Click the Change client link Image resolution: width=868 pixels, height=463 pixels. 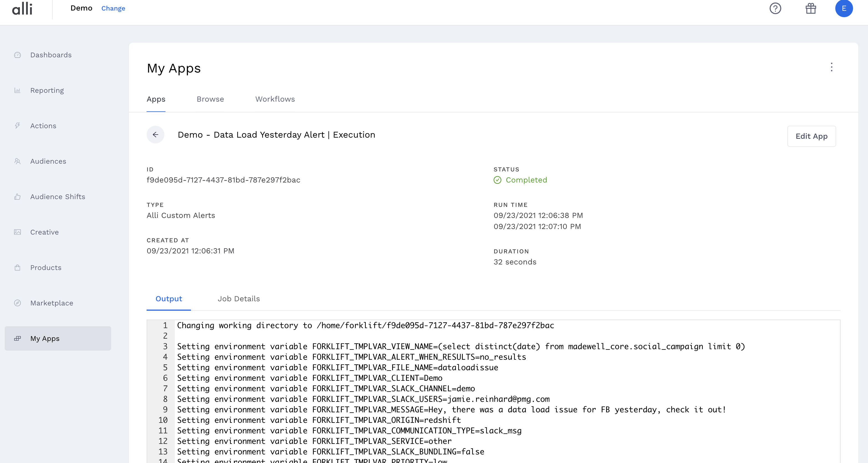pyautogui.click(x=113, y=8)
